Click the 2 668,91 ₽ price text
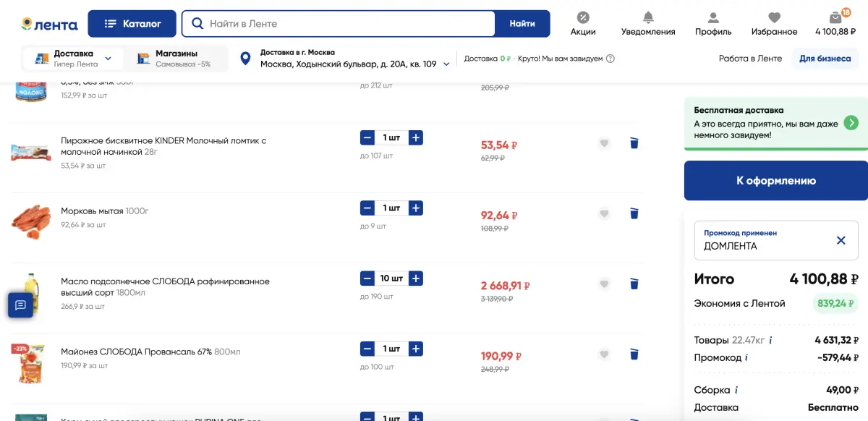This screenshot has width=868, height=421. click(505, 286)
